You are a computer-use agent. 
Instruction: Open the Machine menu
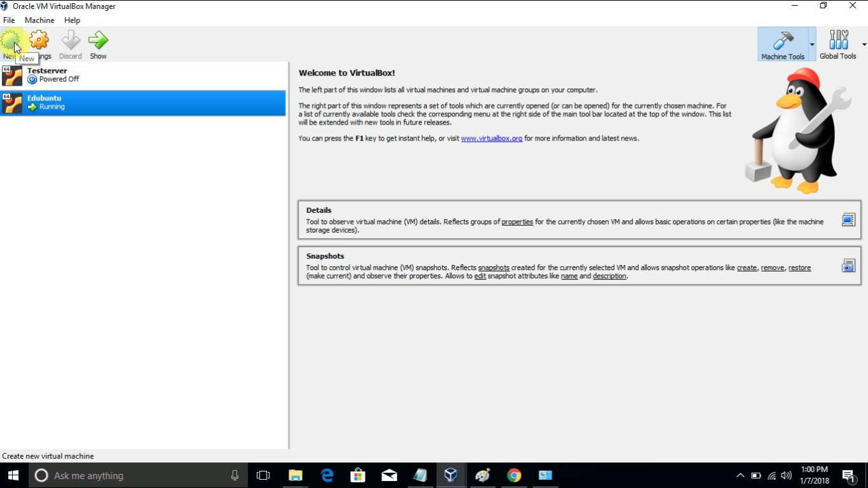point(39,20)
